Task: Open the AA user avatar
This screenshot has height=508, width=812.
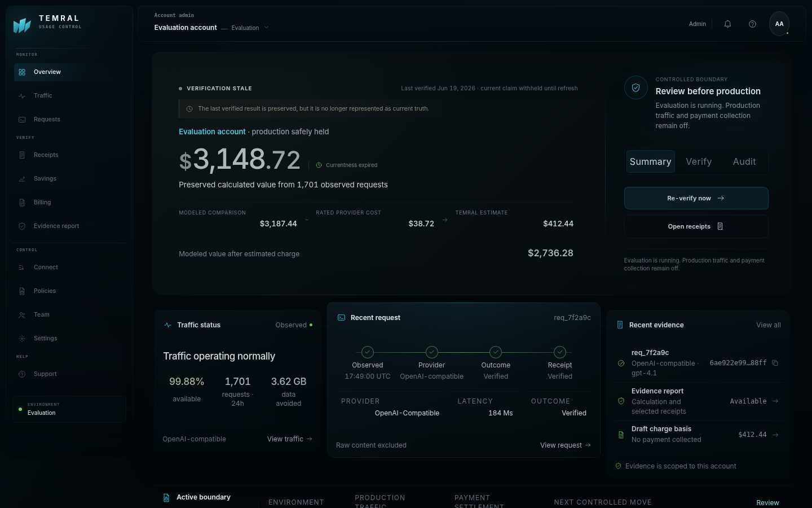Action: coord(779,24)
